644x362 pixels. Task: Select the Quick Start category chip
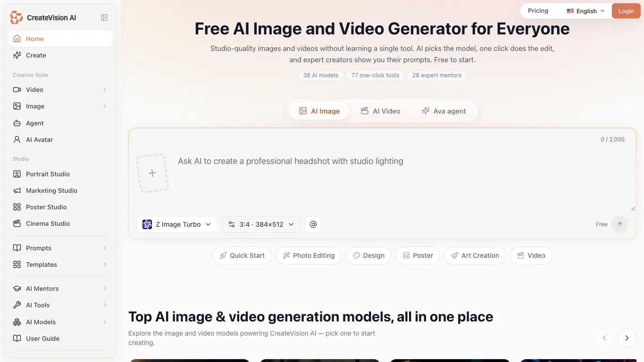tap(242, 255)
